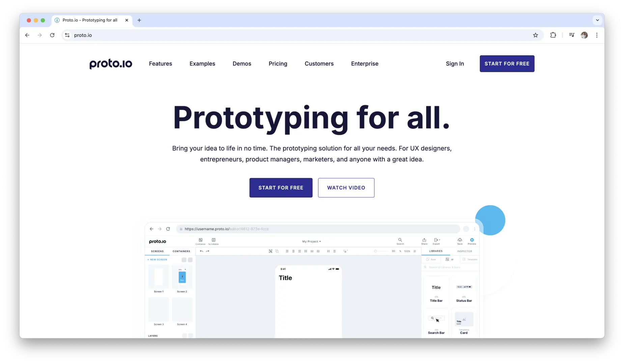Open a new browser tab
The width and height of the screenshot is (624, 364).
click(x=139, y=20)
